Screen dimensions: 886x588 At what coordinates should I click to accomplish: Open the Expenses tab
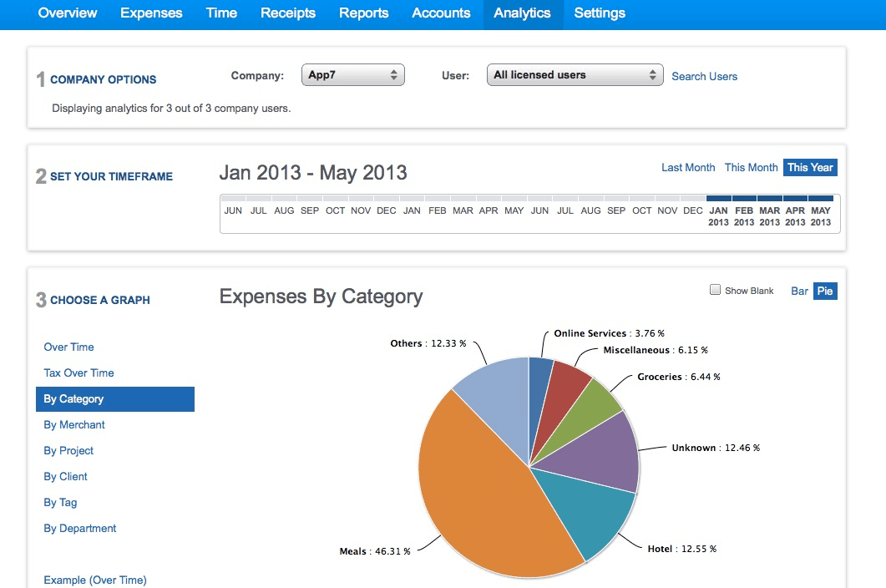click(151, 13)
